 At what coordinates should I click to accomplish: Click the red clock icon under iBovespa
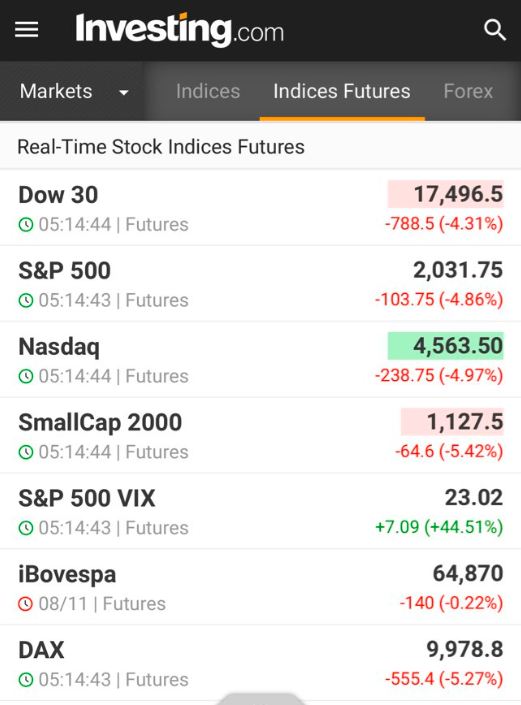(x=26, y=604)
